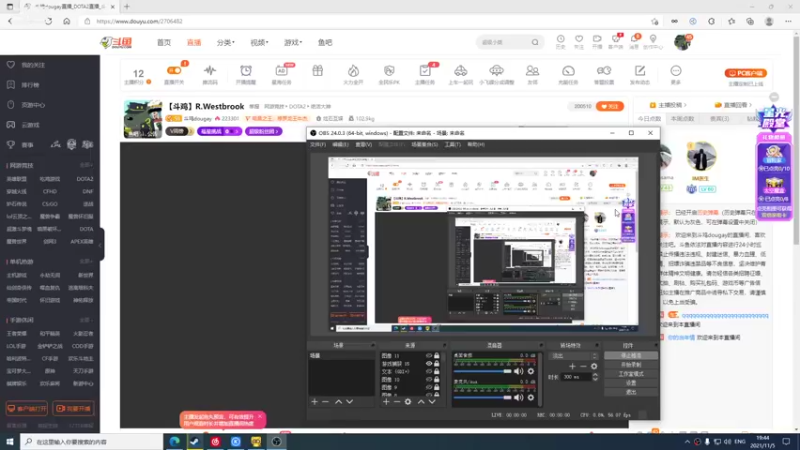800x450 pixels.
Task: Adjust the bottom mixer channel volume slider
Action: (483, 397)
